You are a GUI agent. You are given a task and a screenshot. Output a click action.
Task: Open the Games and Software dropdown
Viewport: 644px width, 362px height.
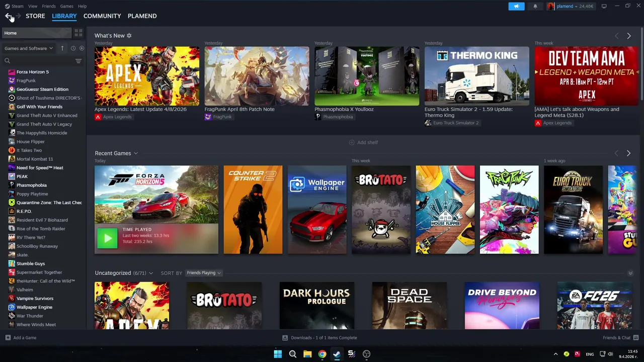(x=29, y=48)
